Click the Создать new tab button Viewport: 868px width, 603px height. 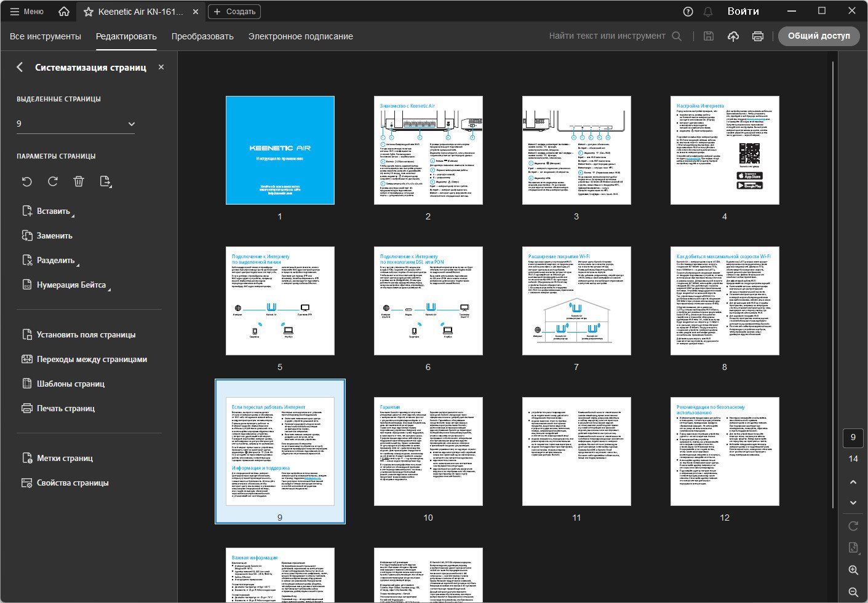[234, 12]
